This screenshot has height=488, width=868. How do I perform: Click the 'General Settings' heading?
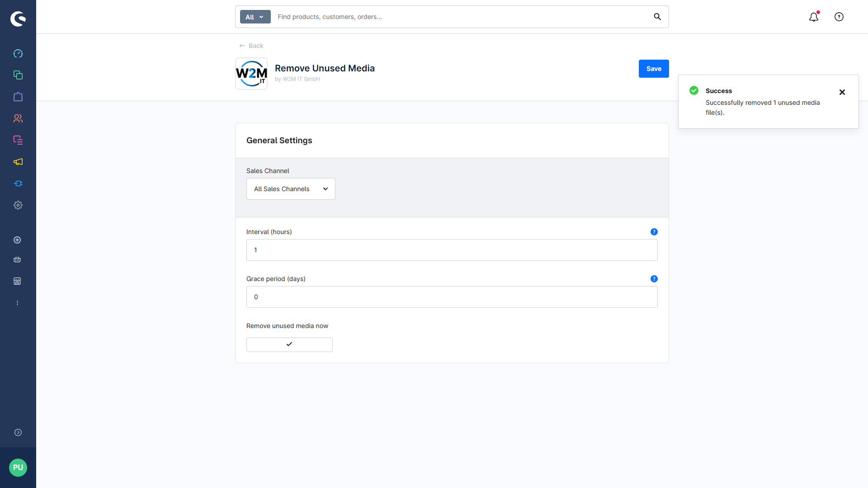(x=279, y=141)
